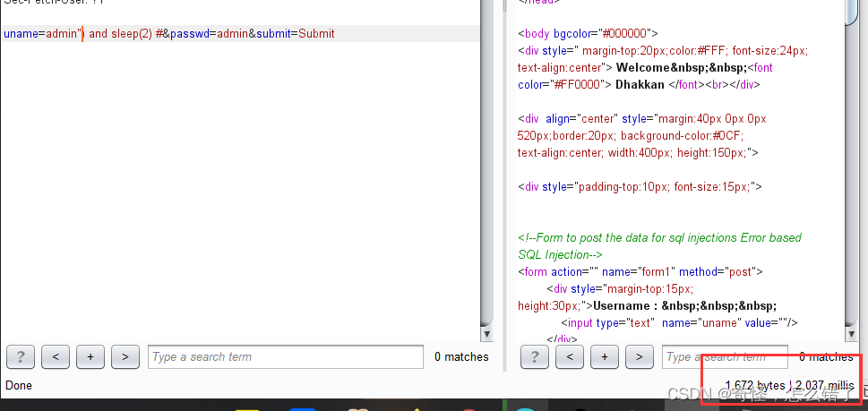Click the '0 matches' label in request pane
The image size is (868, 411).
click(461, 356)
